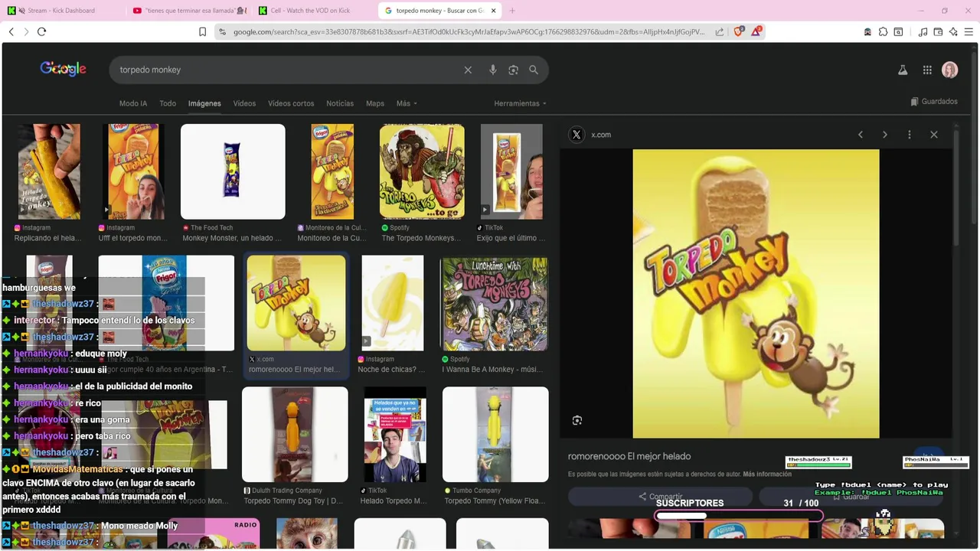Image resolution: width=980 pixels, height=551 pixels.
Task: Show the previous image in the preview panel
Action: [x=861, y=135]
